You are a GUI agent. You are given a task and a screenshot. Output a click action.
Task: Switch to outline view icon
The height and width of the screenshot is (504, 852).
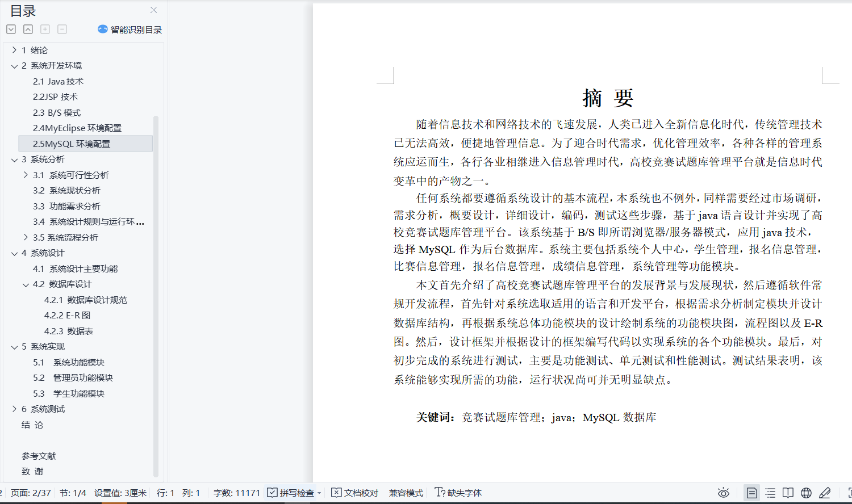[770, 493]
